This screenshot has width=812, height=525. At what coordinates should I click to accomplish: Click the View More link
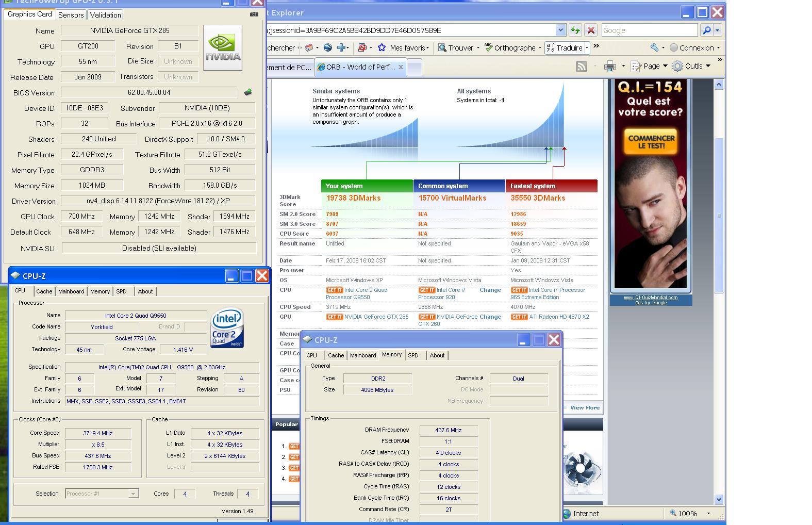[585, 407]
